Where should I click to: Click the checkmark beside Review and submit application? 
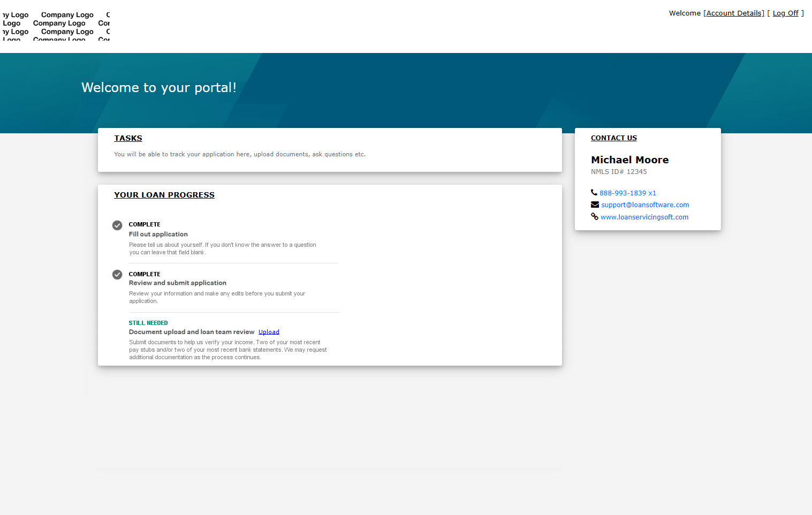click(117, 275)
